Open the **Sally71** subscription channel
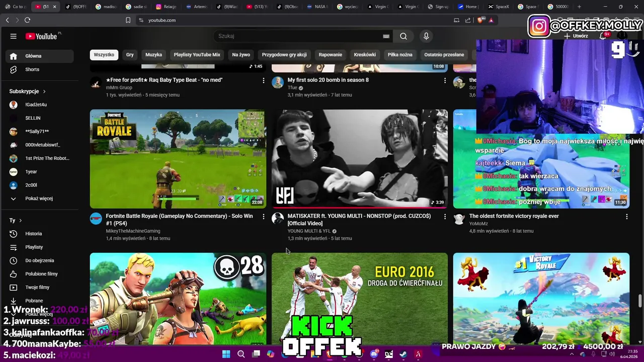 pos(39,131)
